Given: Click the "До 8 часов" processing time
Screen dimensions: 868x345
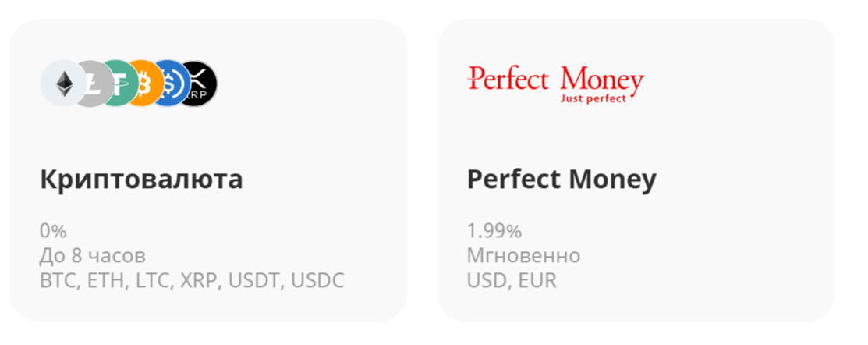Looking at the screenshot, I should (x=92, y=256).
